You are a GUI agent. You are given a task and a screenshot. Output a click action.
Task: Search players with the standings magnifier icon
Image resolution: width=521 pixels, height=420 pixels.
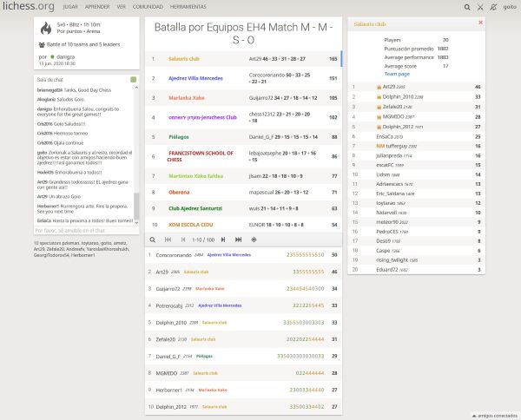pos(153,239)
